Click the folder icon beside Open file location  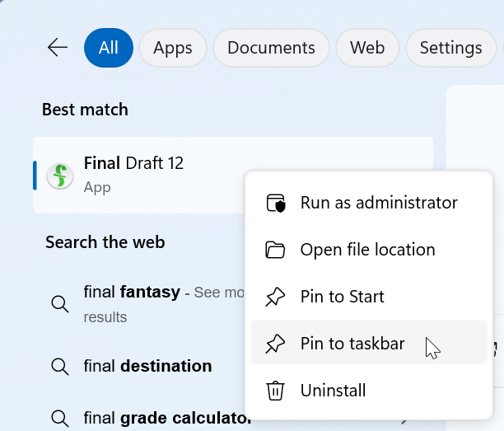click(275, 250)
